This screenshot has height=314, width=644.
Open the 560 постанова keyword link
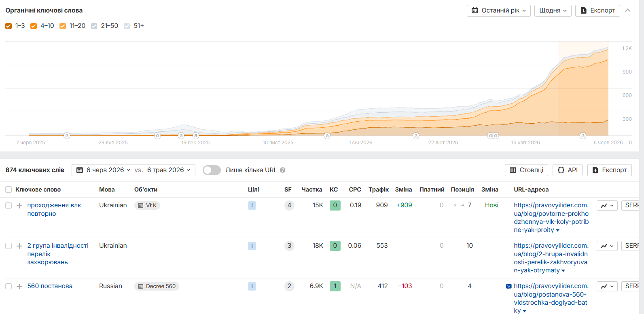[x=50, y=286]
